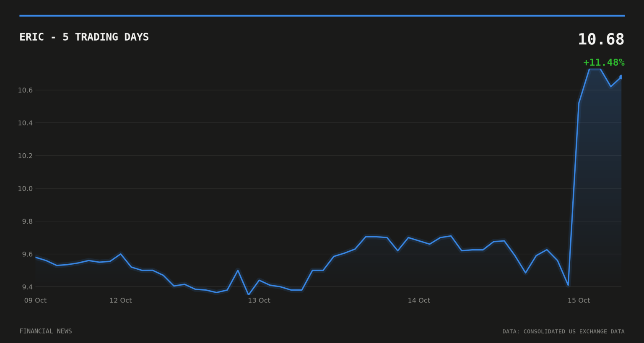Click the current price 10.68
Image resolution: width=644 pixels, height=343 pixels.
pos(601,39)
